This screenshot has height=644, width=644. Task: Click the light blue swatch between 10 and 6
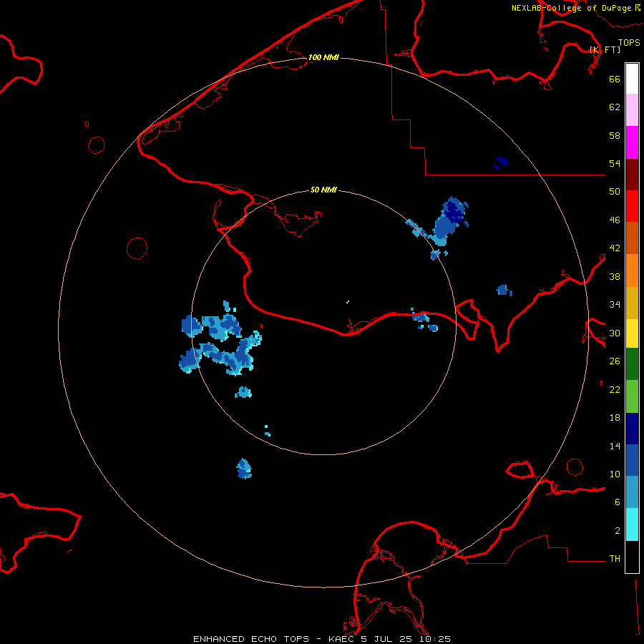click(632, 492)
